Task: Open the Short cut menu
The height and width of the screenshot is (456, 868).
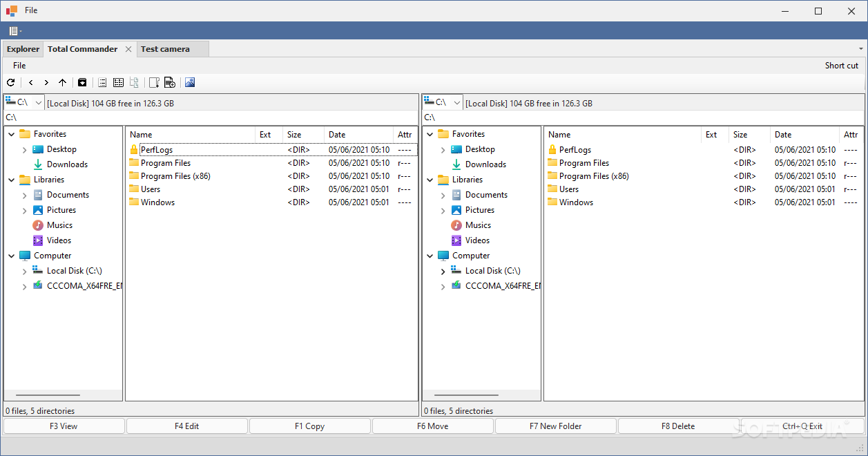Action: point(842,66)
